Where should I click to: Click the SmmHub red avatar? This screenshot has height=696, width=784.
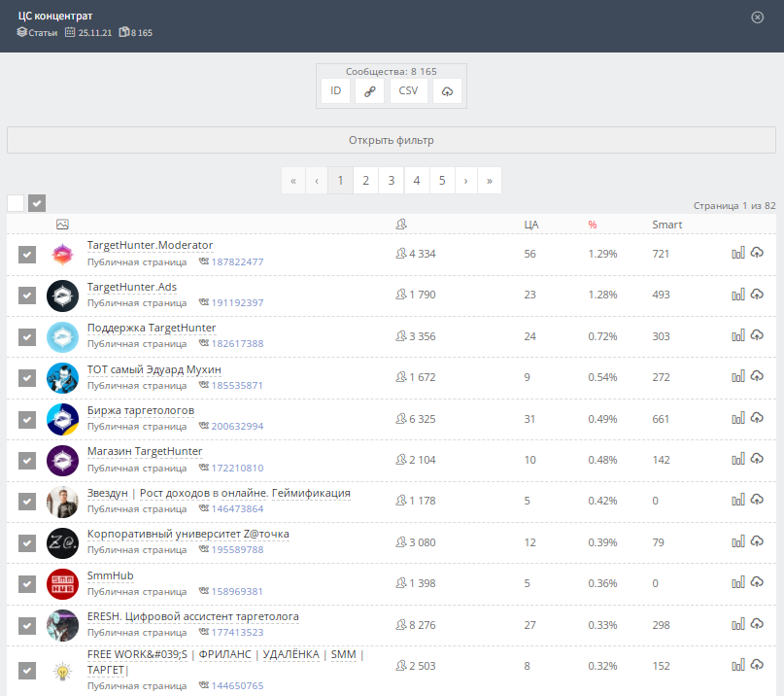[x=62, y=584]
